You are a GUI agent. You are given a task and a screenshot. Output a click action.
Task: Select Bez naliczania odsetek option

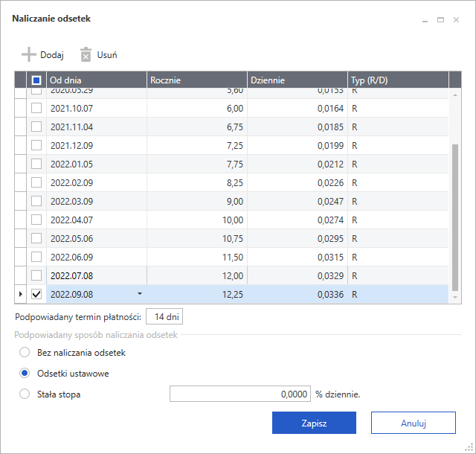[x=25, y=352]
